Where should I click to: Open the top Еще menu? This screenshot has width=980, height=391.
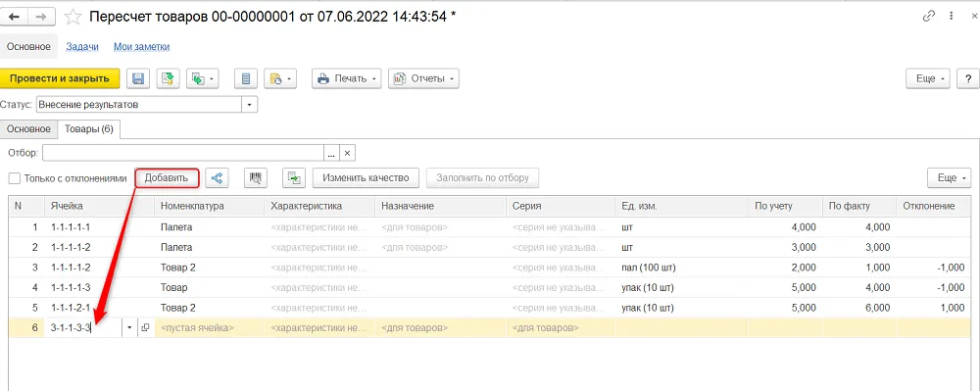(x=928, y=78)
